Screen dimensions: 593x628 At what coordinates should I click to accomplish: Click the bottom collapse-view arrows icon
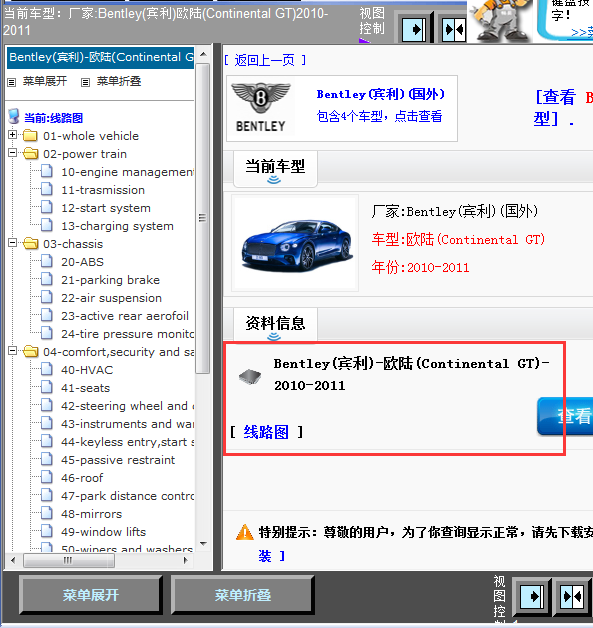572,597
